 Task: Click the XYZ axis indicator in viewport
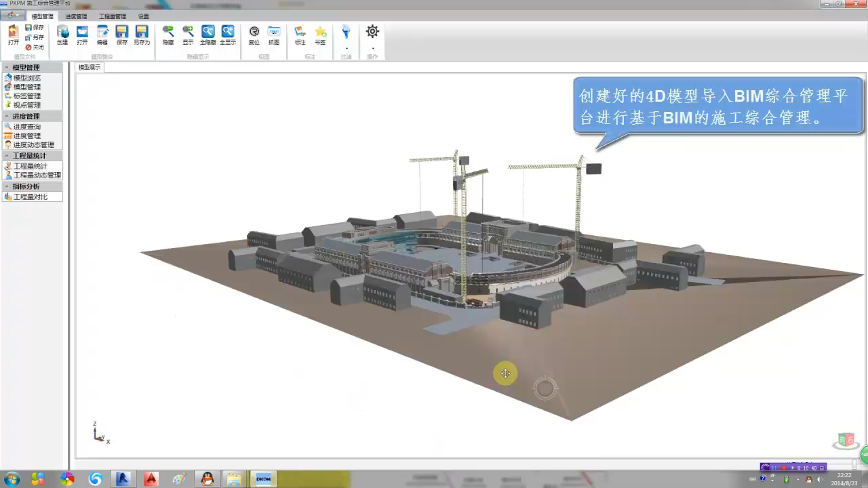pos(100,432)
